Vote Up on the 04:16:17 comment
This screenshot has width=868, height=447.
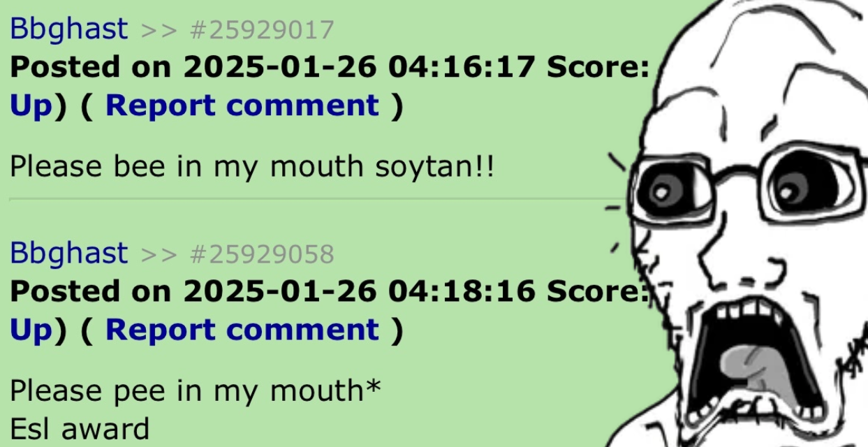[x=31, y=106]
